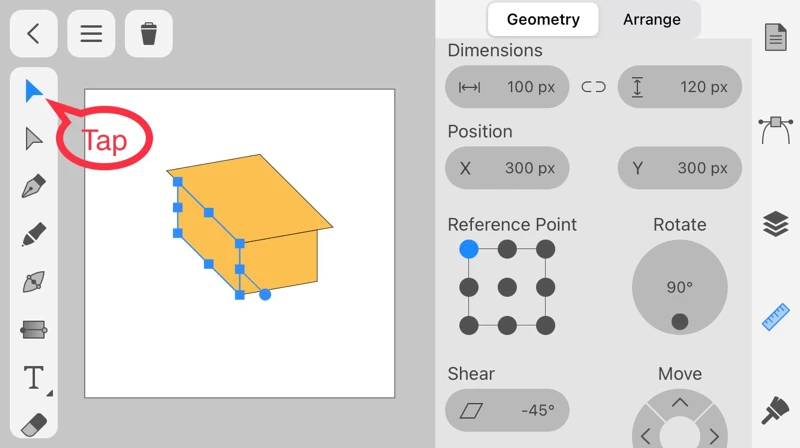Screen dimensions: 800x448
Task: Select the Text tool
Action: click(34, 377)
